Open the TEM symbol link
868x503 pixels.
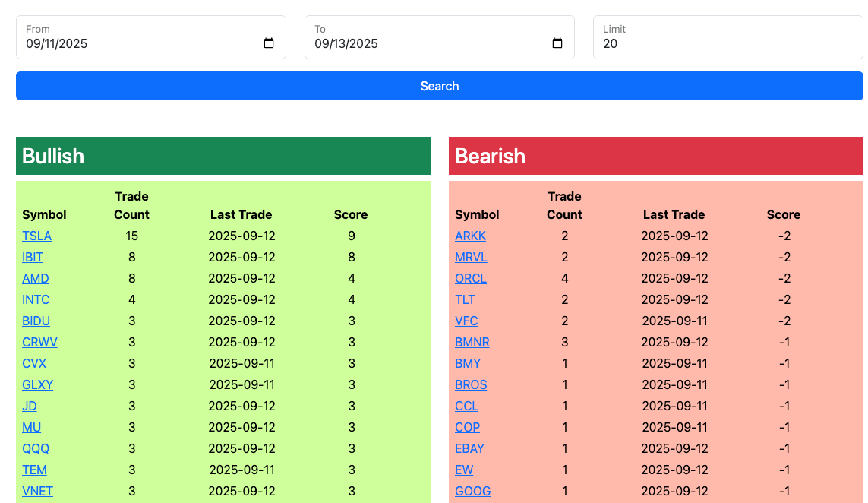coord(34,470)
